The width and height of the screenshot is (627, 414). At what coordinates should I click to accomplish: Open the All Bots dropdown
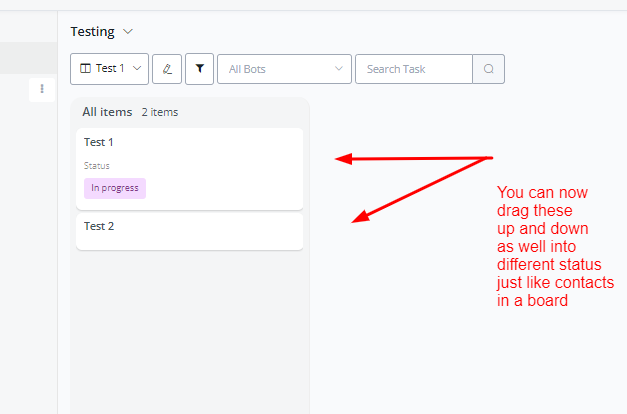284,69
